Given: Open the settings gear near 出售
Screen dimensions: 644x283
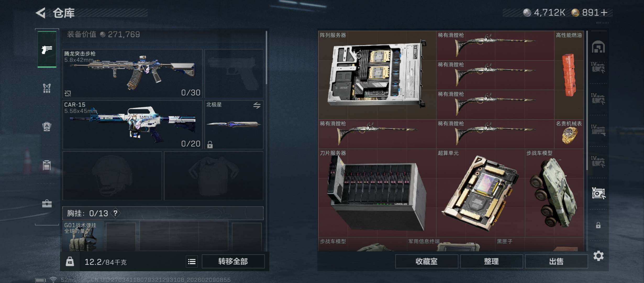Looking at the screenshot, I should pyautogui.click(x=598, y=256).
